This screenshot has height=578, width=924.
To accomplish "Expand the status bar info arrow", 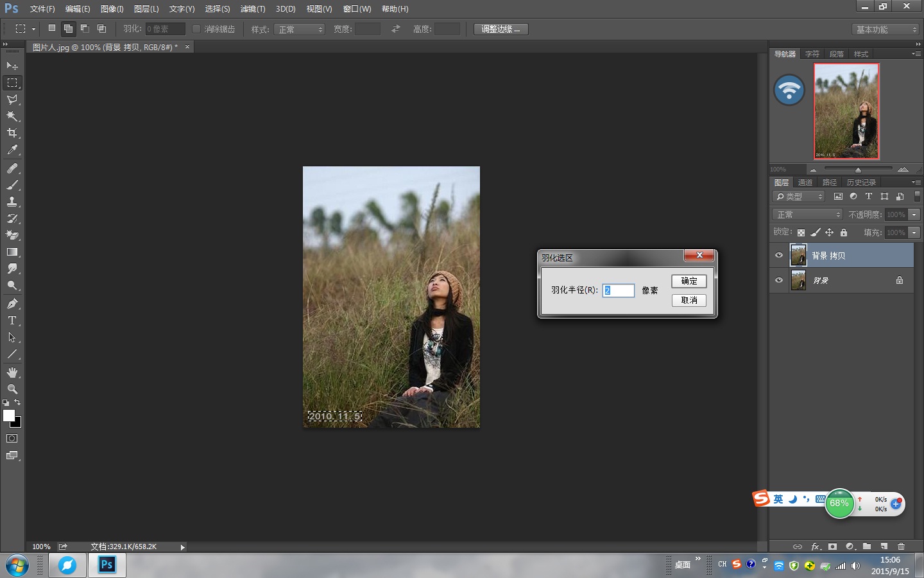I will pyautogui.click(x=182, y=547).
